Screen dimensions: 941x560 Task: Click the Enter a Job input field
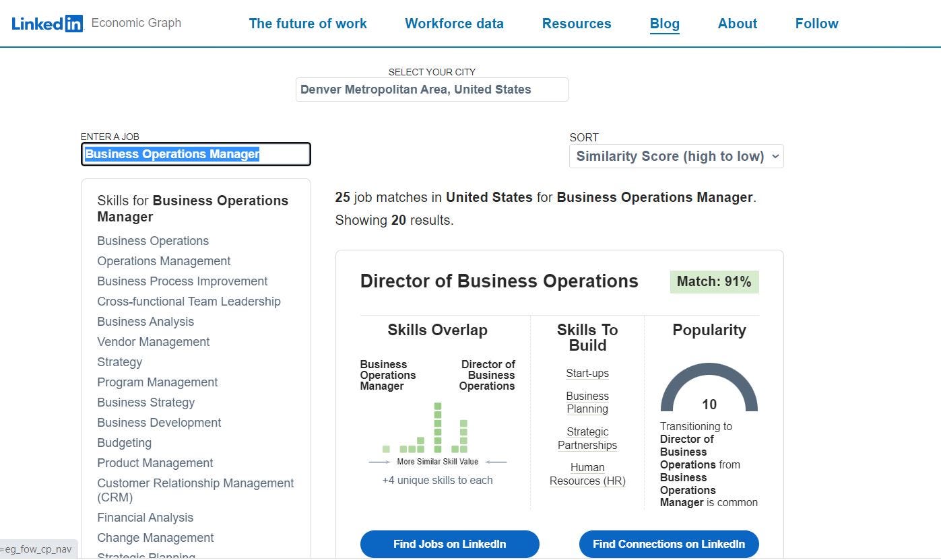196,154
